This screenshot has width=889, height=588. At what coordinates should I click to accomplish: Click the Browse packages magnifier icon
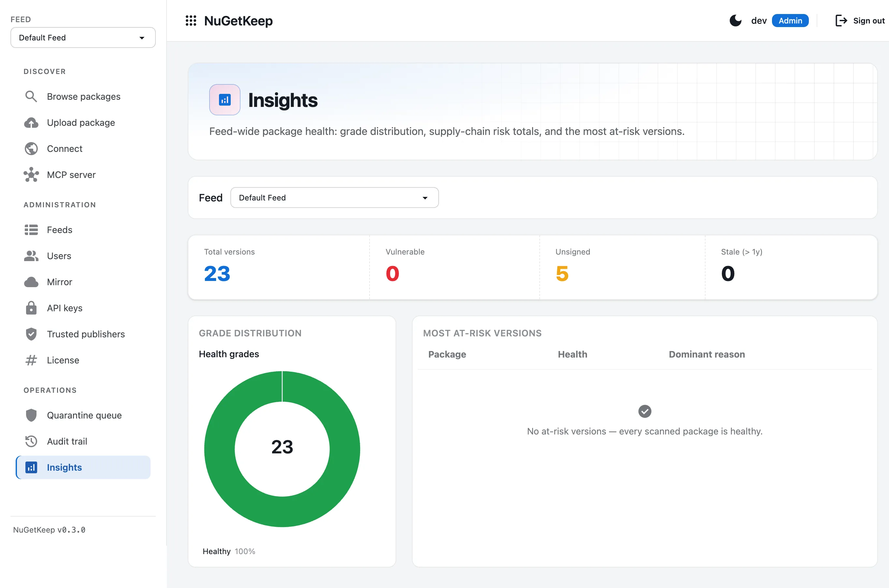(x=31, y=96)
